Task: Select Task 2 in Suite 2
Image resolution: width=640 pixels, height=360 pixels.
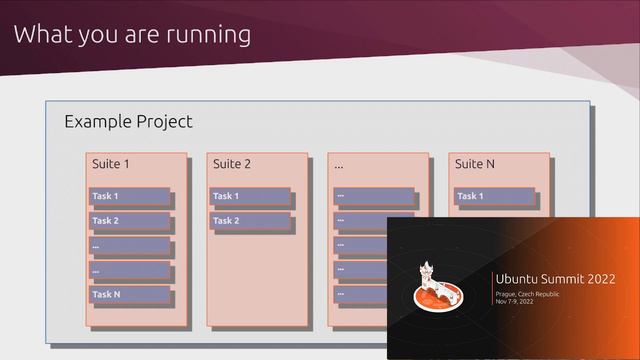Action: (250, 221)
